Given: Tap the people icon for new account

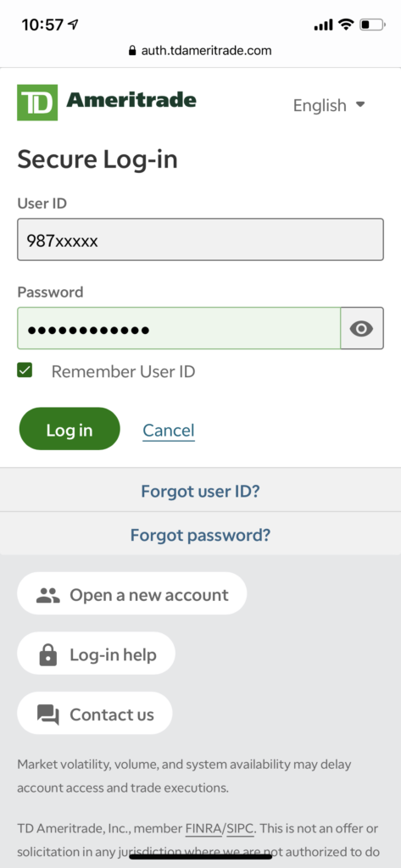Looking at the screenshot, I should click(x=48, y=595).
